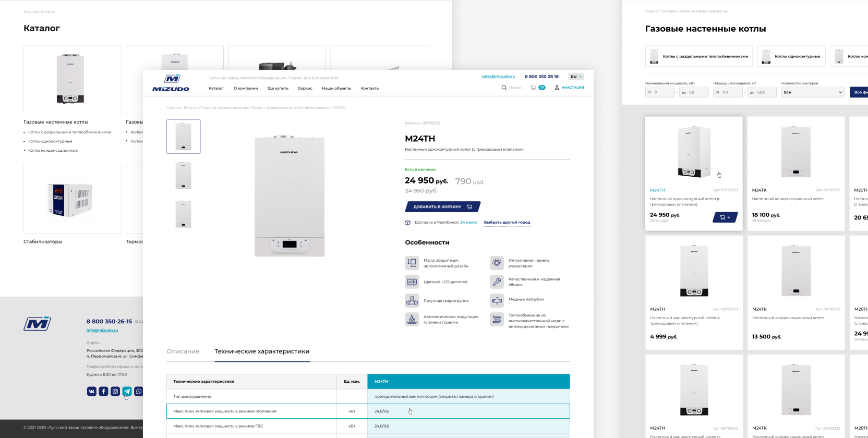Click the Макс./мин. тепловая мощность в режиме отопления row
The width and height of the screenshot is (868, 438).
click(368, 411)
